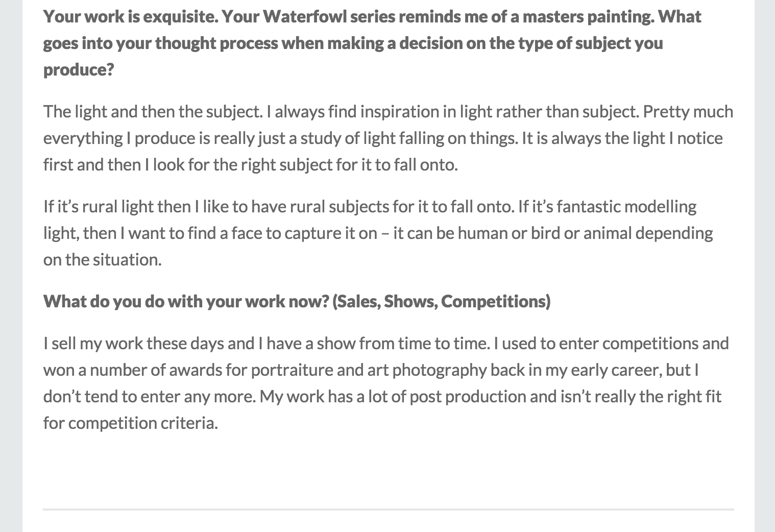Click the bold question "What do you do with your work now?"

pyautogui.click(x=186, y=301)
